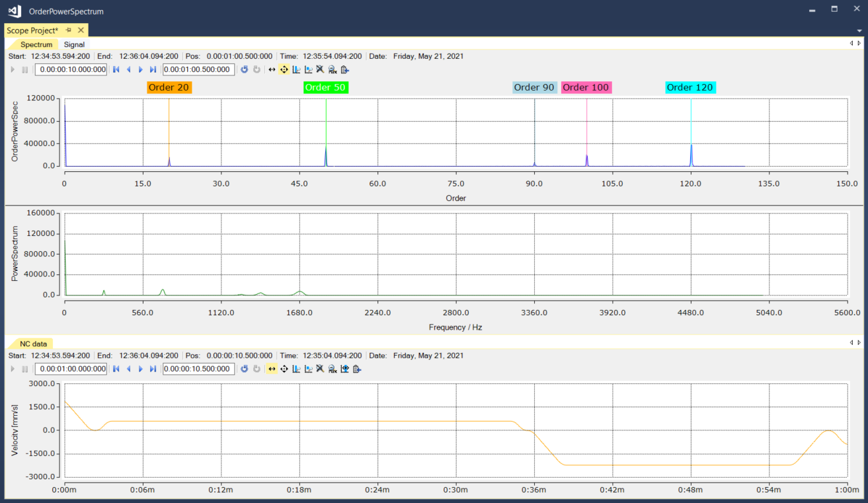The height and width of the screenshot is (503, 868).
Task: Click the crossed-out chart icon in NC data toolbar
Action: pyautogui.click(x=320, y=369)
